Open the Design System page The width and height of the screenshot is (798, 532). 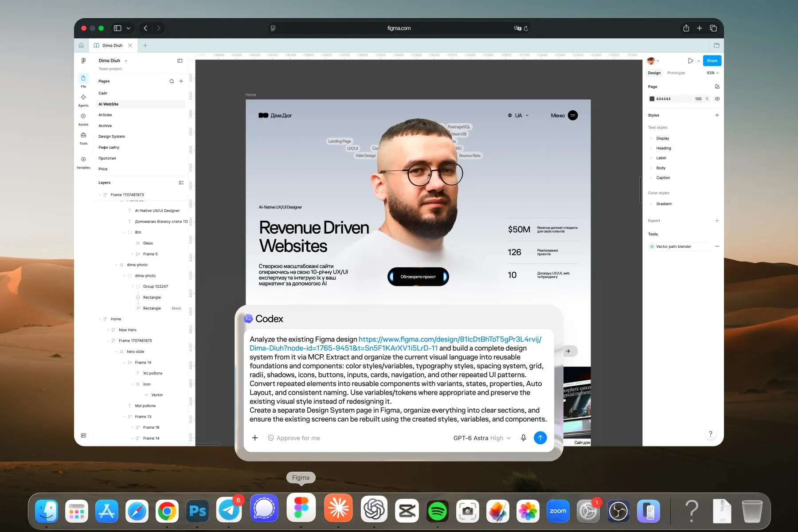click(x=112, y=137)
